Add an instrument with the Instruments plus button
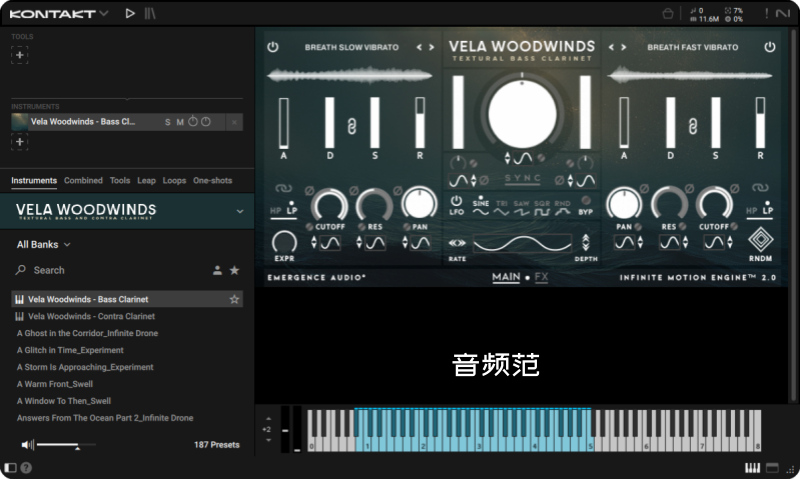800x479 pixels. click(19, 141)
